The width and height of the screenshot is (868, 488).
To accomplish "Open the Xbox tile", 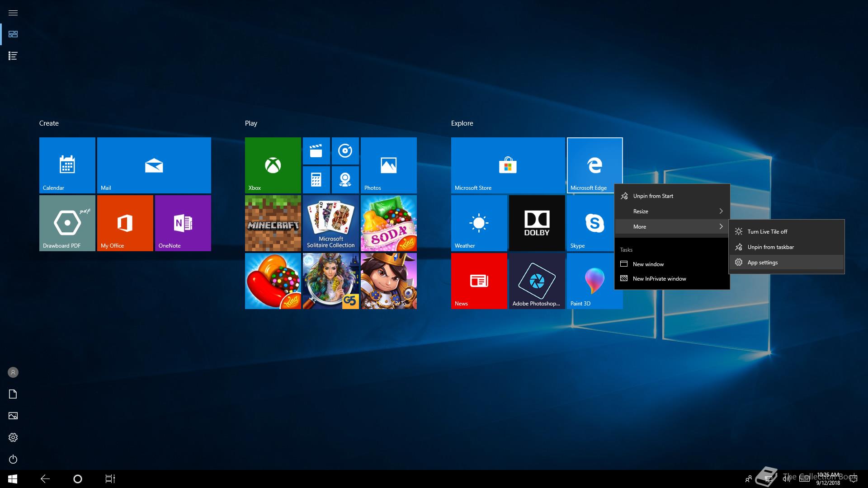I will click(x=273, y=165).
